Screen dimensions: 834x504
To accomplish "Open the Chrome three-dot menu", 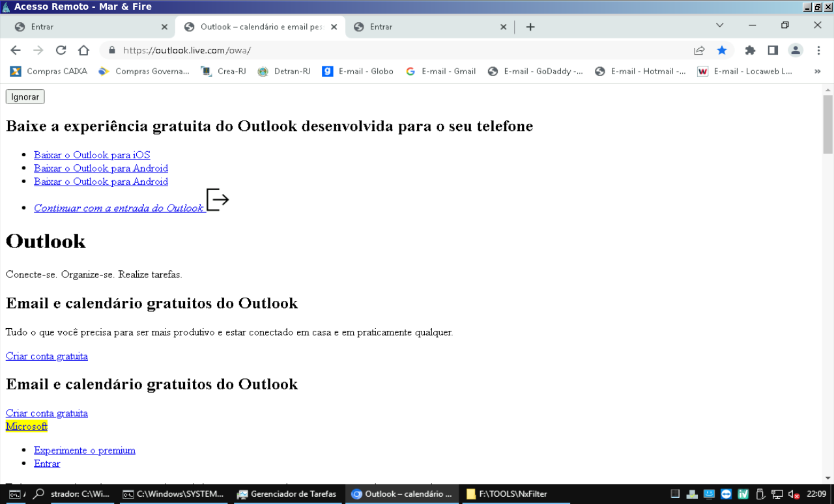I will pyautogui.click(x=818, y=50).
